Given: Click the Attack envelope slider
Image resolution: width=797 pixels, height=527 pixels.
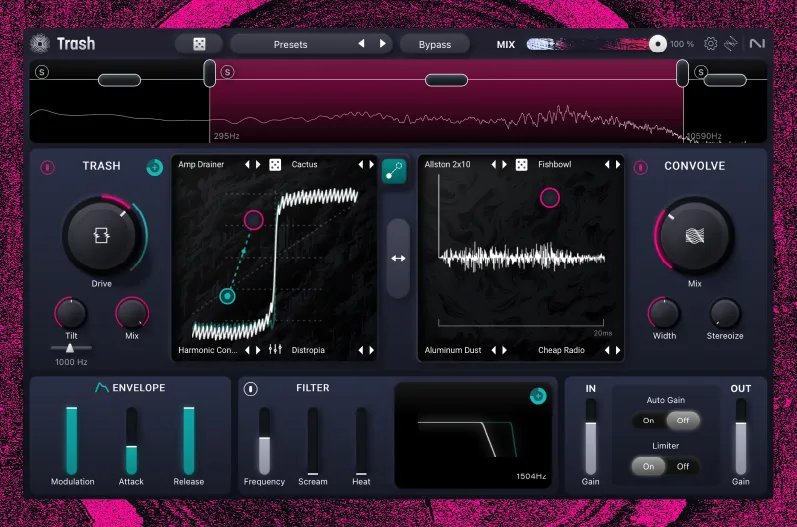Looking at the screenshot, I should tap(131, 440).
